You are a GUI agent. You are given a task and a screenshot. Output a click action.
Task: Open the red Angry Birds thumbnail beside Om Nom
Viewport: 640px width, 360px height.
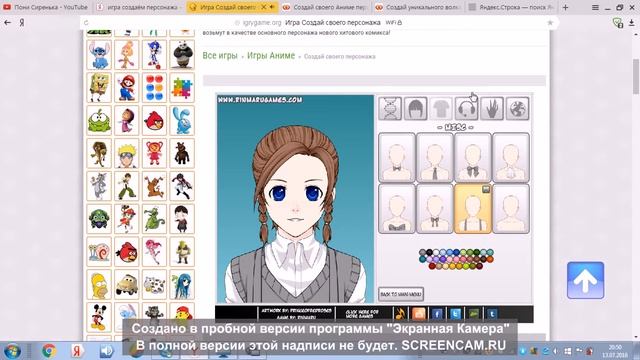point(154,120)
